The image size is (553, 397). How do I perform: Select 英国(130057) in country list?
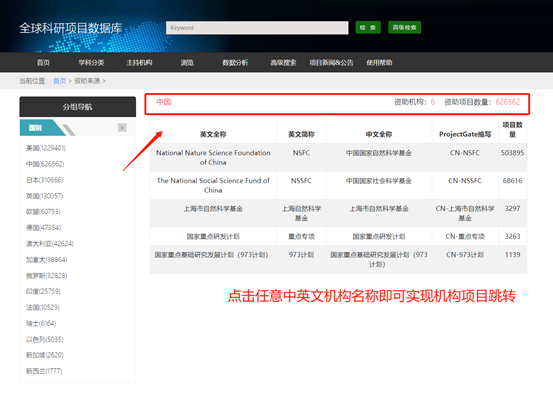(x=44, y=196)
